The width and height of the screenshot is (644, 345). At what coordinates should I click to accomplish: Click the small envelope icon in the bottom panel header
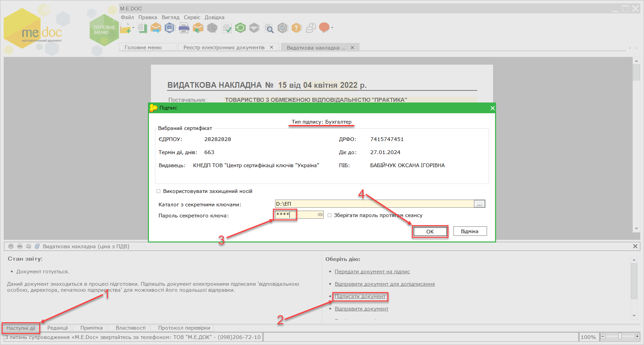29,247
